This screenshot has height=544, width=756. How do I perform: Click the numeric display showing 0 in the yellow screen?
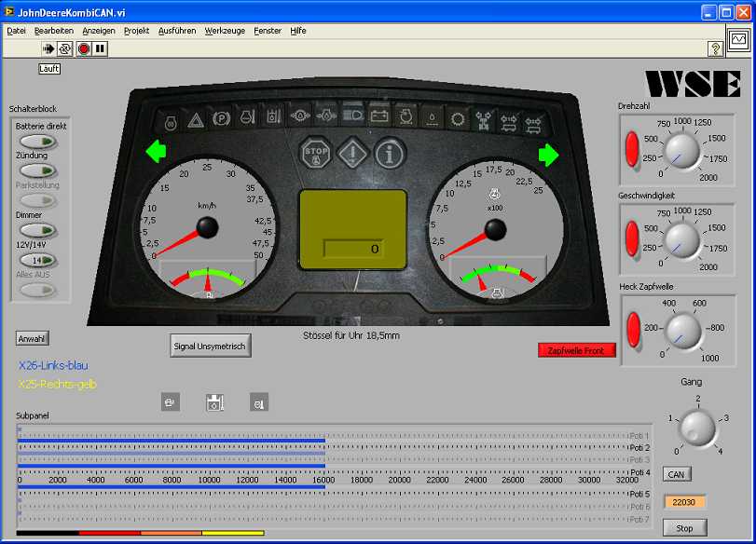[353, 249]
